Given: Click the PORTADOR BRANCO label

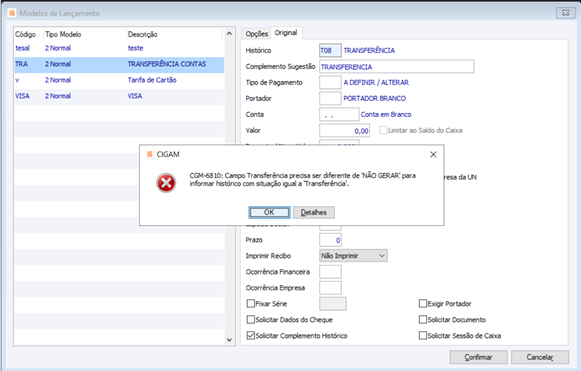Looking at the screenshot, I should tap(375, 99).
